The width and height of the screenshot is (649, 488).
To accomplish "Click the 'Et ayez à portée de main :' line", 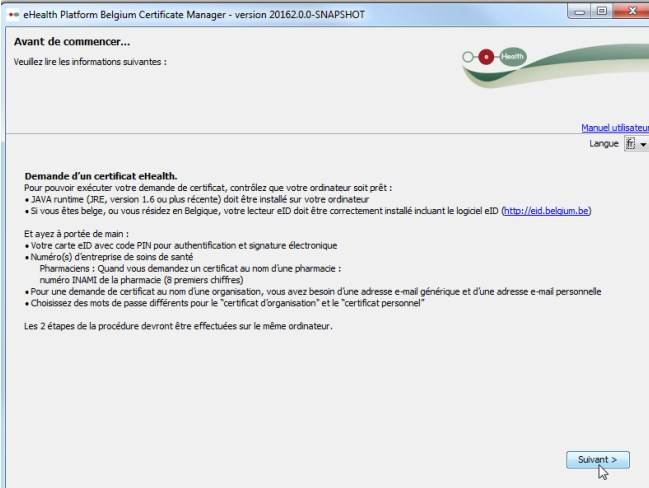I will click(x=77, y=234).
